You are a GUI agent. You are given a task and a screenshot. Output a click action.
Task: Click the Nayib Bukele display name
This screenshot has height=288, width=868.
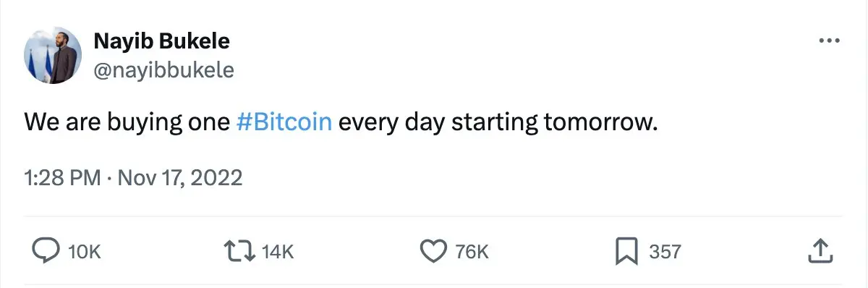coord(162,41)
